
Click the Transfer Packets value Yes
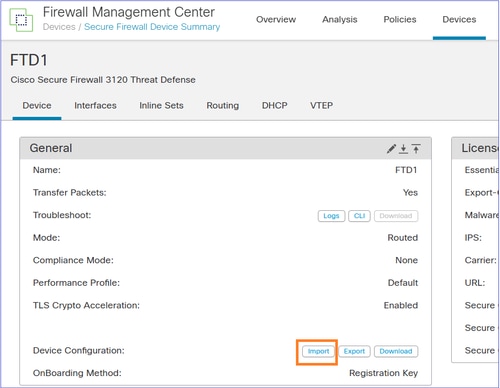(410, 193)
